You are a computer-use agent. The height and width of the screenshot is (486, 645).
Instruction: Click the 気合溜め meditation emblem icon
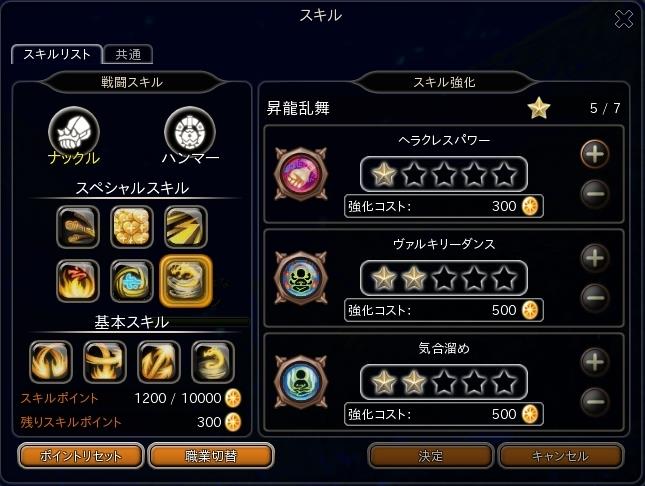(301, 382)
